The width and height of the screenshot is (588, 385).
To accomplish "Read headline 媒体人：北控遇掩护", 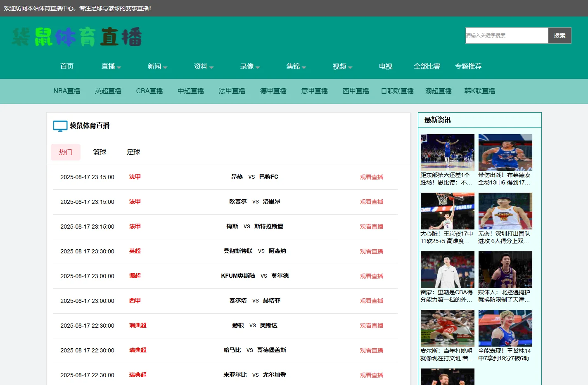I will [x=504, y=296].
